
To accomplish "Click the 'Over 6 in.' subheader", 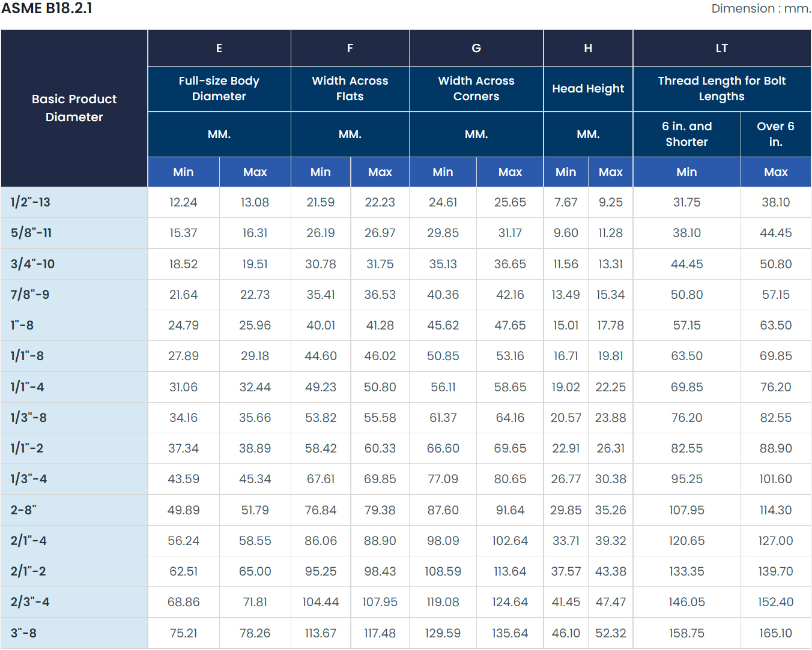I will coord(775,134).
